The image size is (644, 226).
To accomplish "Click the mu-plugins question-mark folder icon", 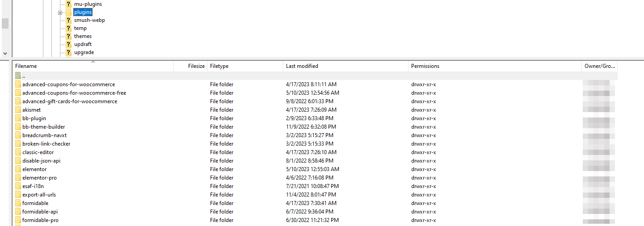I will click(68, 4).
